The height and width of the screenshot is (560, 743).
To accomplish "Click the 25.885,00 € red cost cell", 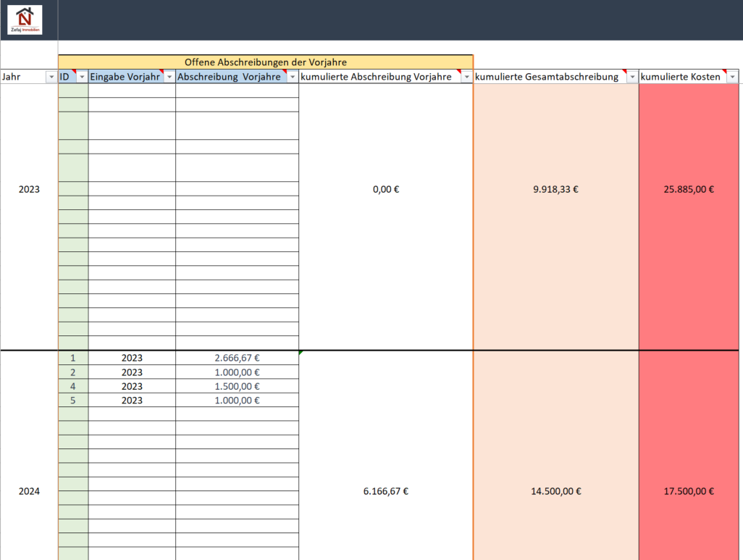I will click(x=689, y=190).
